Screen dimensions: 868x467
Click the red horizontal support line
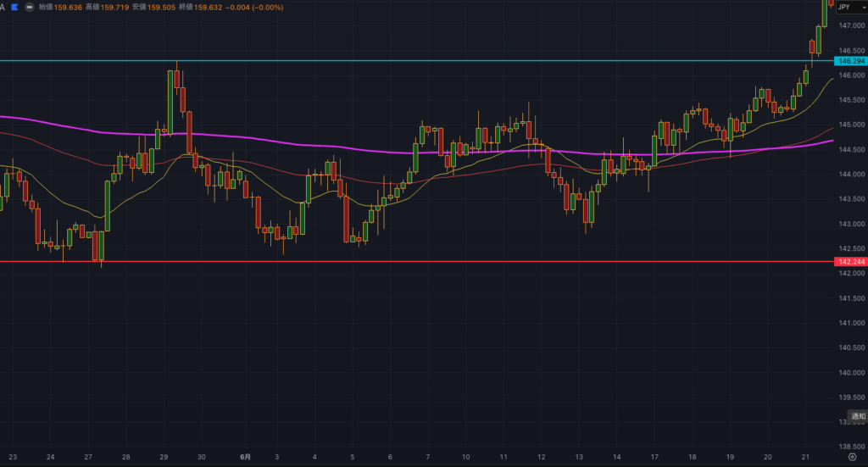424,262
